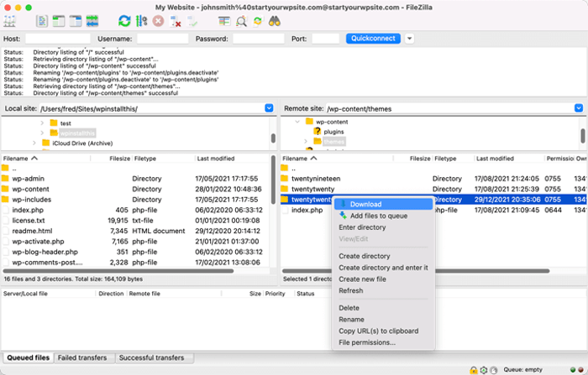This screenshot has width=588, height=375.
Task: Click the binoculars file search icon
Action: point(274,21)
